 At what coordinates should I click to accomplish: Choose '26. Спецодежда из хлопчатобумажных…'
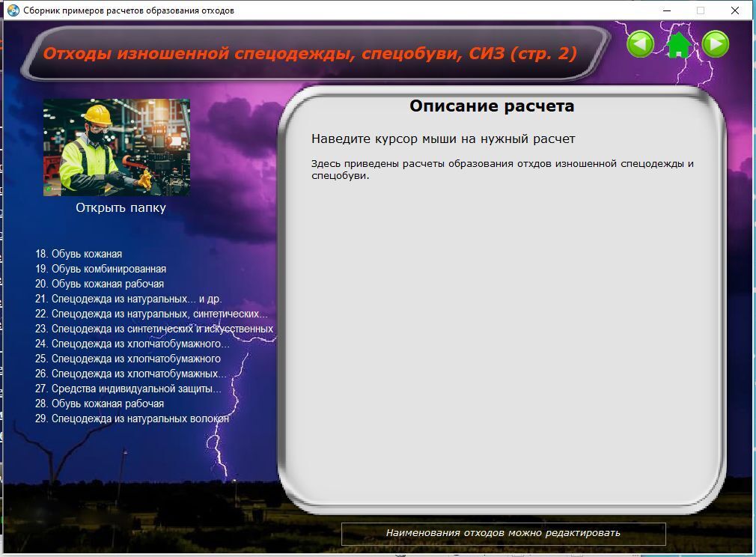coord(130,374)
